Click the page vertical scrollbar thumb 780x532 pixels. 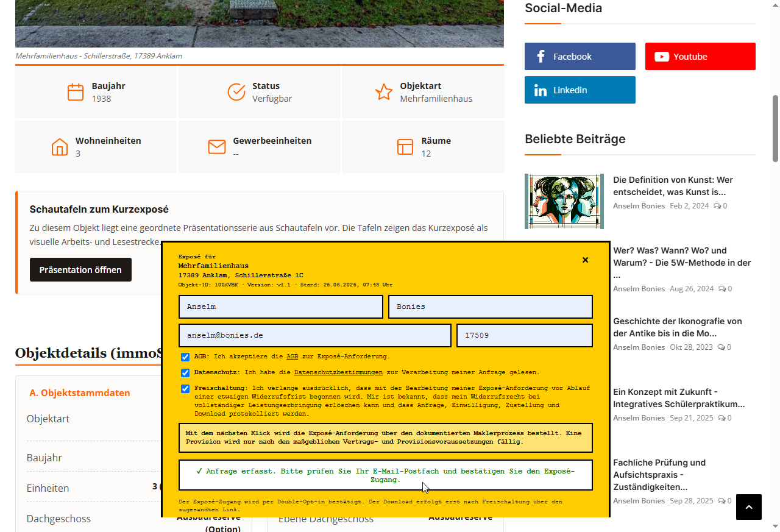tap(776, 128)
